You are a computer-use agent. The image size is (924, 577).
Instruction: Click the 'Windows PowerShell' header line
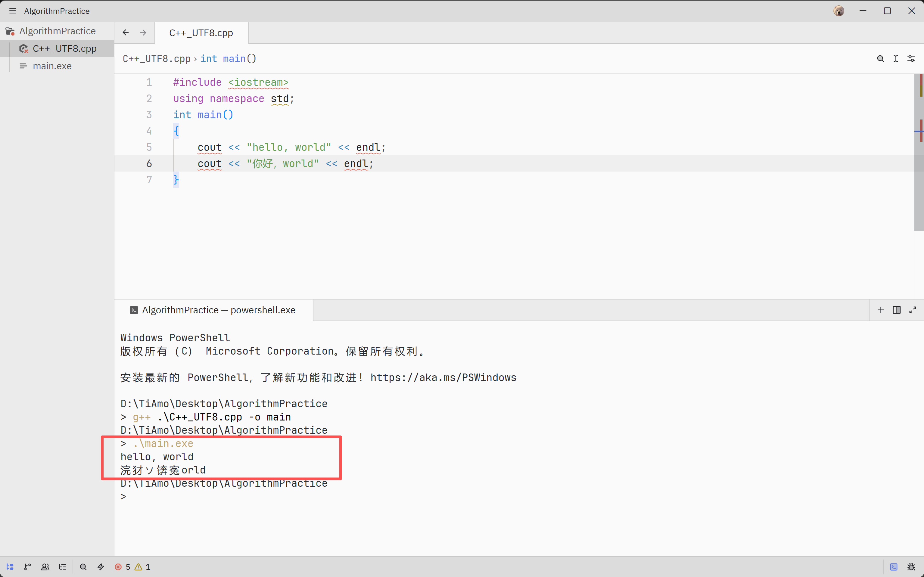175,338
